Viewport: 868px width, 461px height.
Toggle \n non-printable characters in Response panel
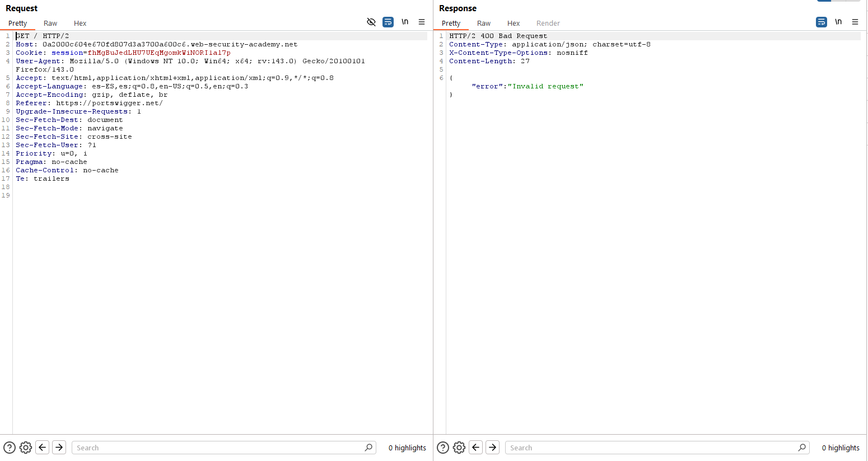pos(838,22)
